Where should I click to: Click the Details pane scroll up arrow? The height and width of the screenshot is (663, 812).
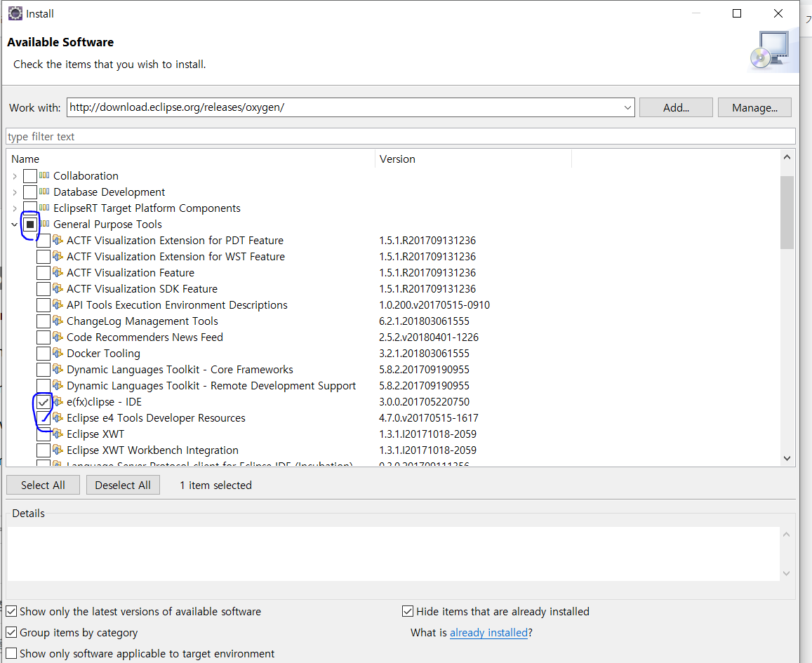[x=786, y=534]
